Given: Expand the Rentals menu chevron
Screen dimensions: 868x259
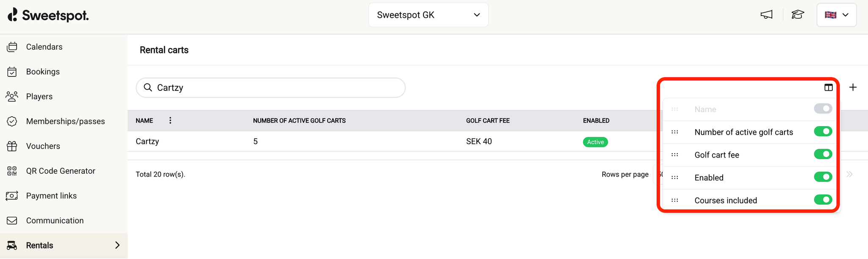Looking at the screenshot, I should click(x=117, y=245).
